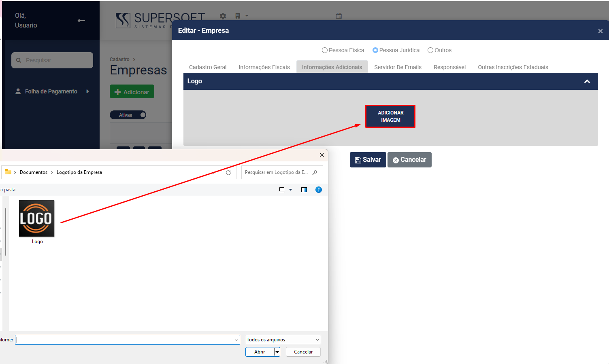Go to the Responsável tab
Image resolution: width=609 pixels, height=364 pixels.
tap(449, 67)
